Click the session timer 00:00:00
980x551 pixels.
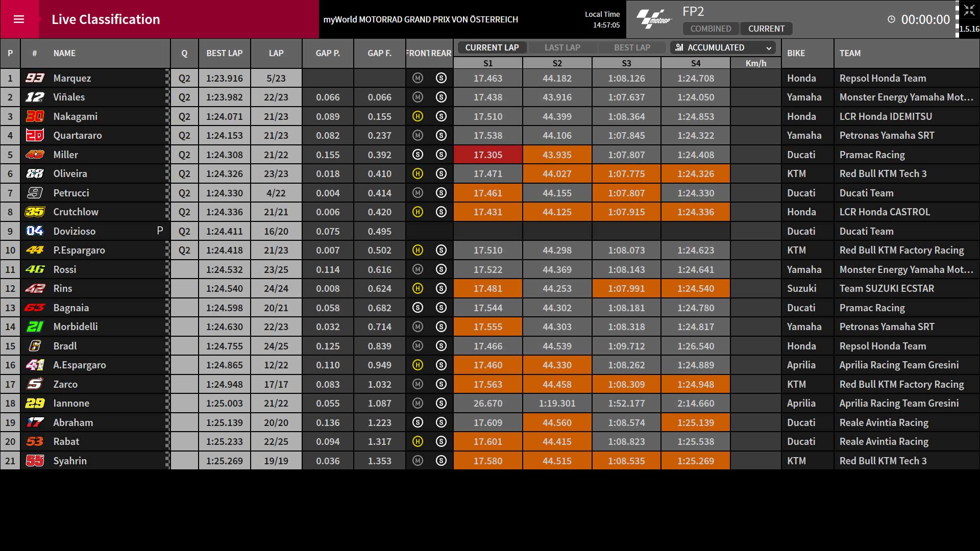925,19
